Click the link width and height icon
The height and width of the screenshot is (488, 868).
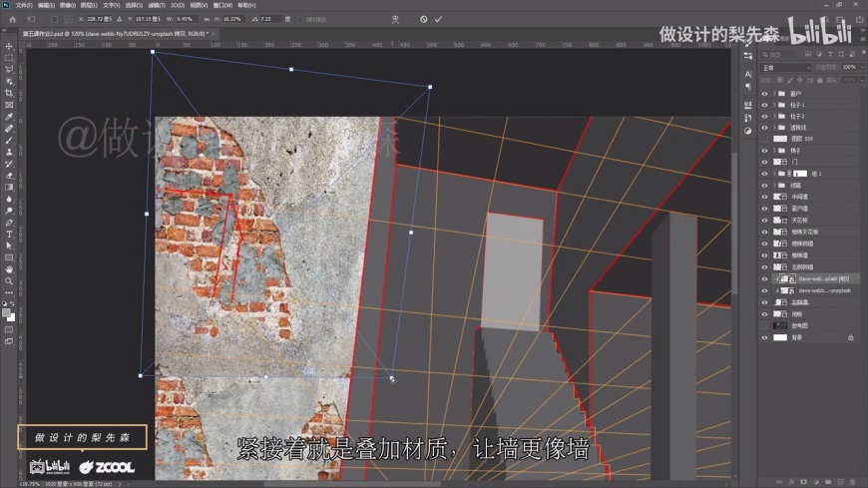[x=207, y=19]
